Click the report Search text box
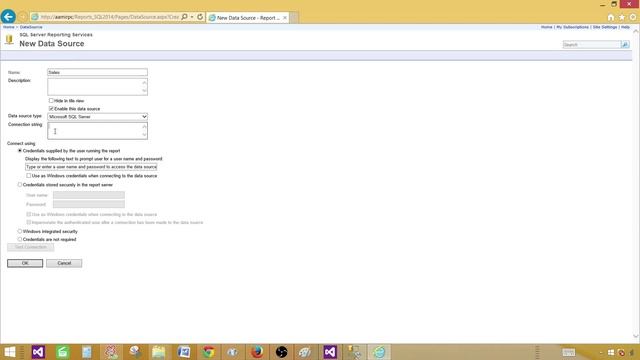This screenshot has height=360, width=640. point(591,44)
